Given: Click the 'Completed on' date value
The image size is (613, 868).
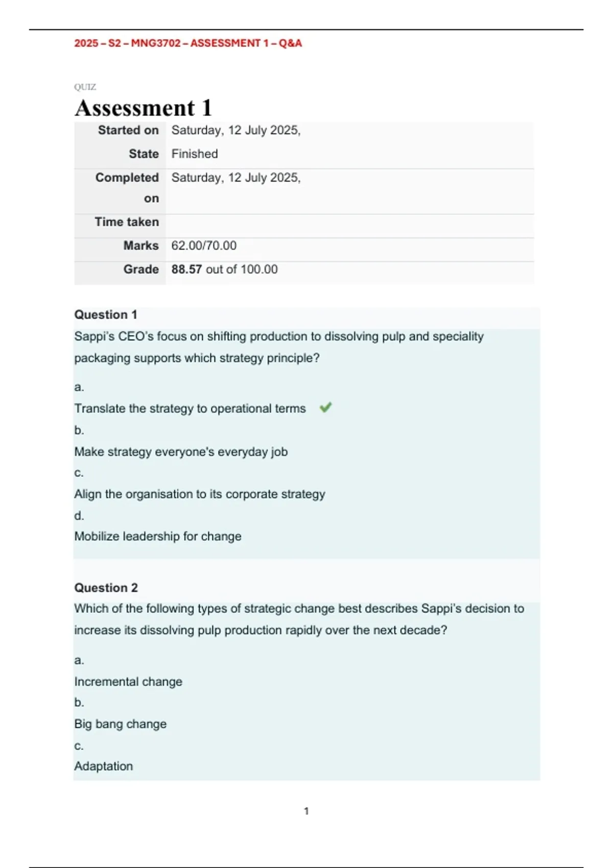Looking at the screenshot, I should click(236, 178).
